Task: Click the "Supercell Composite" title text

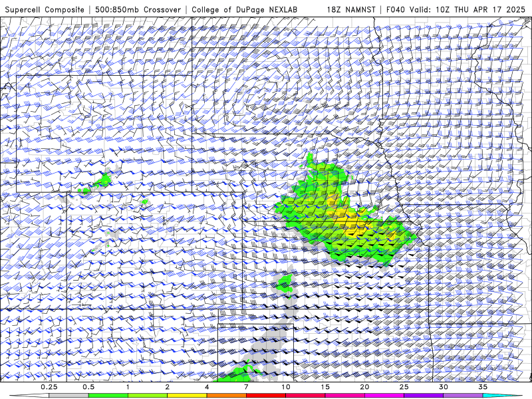Action: pyautogui.click(x=45, y=9)
